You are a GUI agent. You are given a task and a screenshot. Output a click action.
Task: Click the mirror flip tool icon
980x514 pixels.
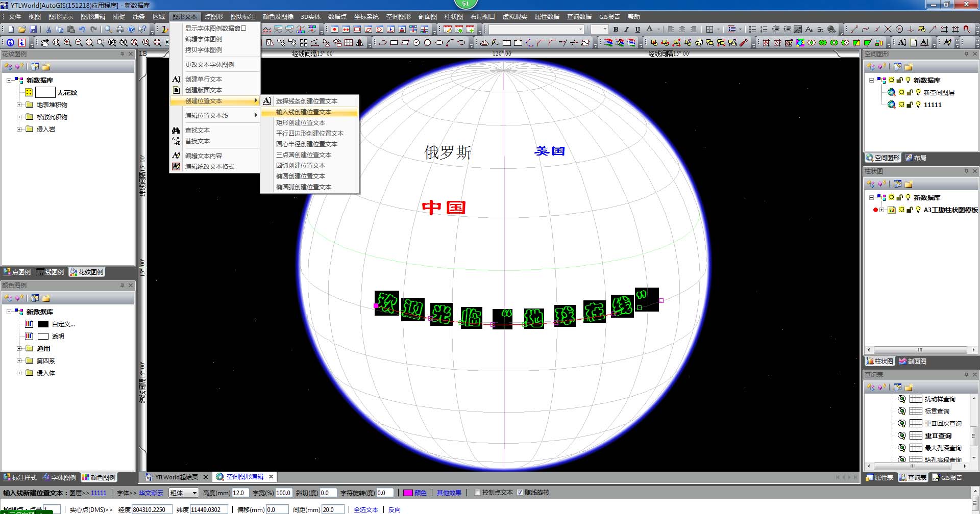tap(360, 43)
